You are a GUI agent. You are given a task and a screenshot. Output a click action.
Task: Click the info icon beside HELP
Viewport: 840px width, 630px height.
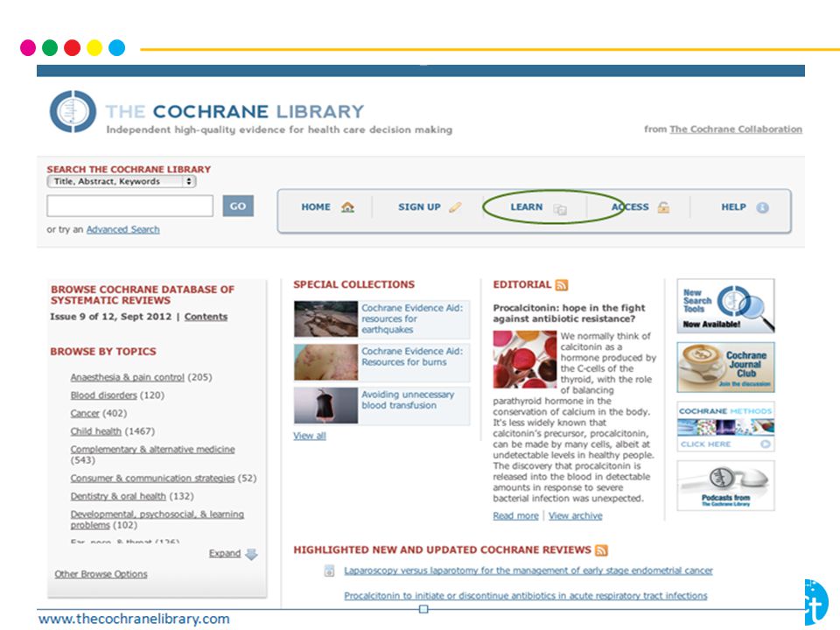762,208
